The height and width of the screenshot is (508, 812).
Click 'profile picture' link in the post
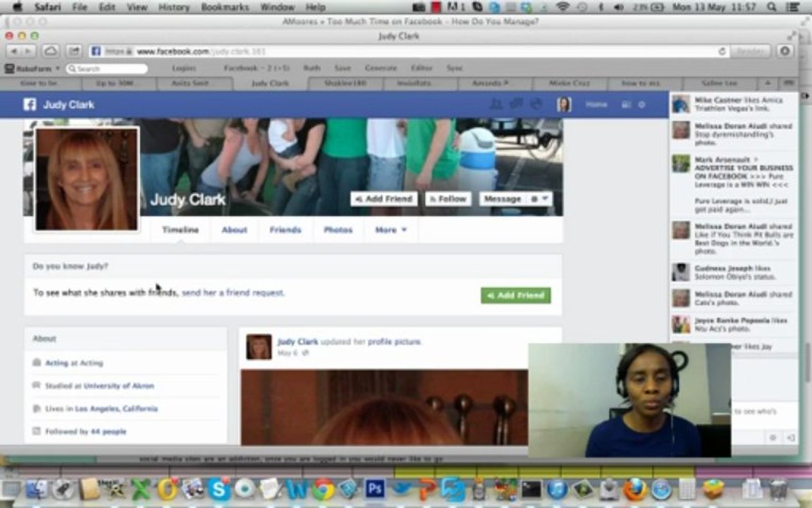[394, 341]
